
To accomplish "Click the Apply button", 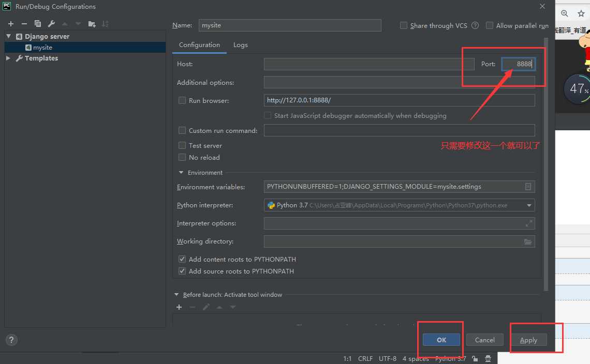I will [528, 340].
